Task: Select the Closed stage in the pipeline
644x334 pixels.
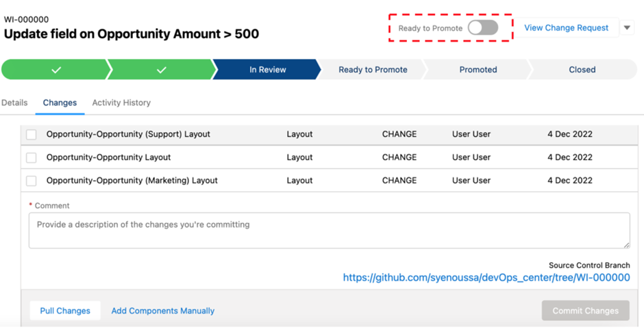Action: click(582, 70)
